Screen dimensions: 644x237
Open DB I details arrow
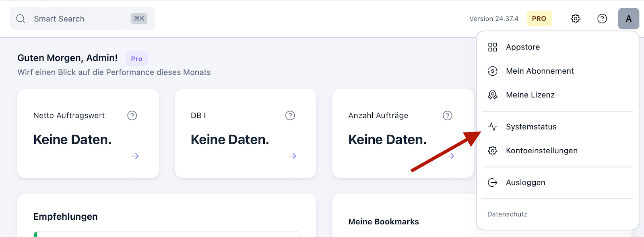pos(293,156)
